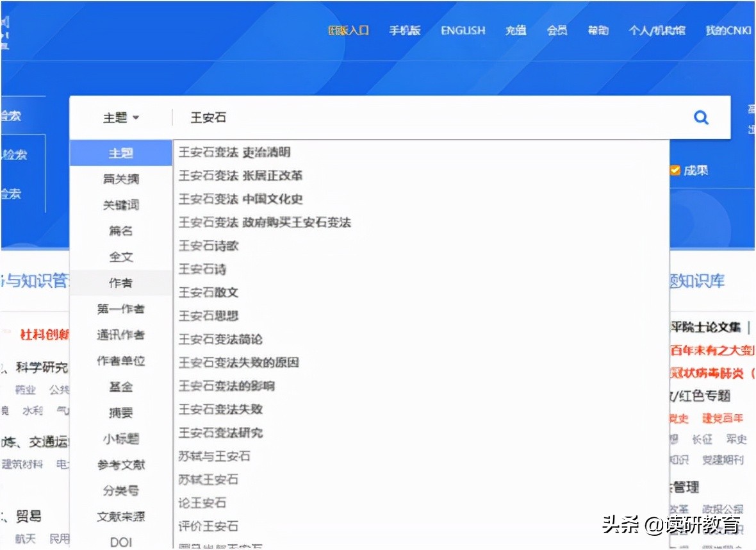This screenshot has width=756, height=550.
Task: Choose DOI from the search field list
Action: [x=120, y=542]
